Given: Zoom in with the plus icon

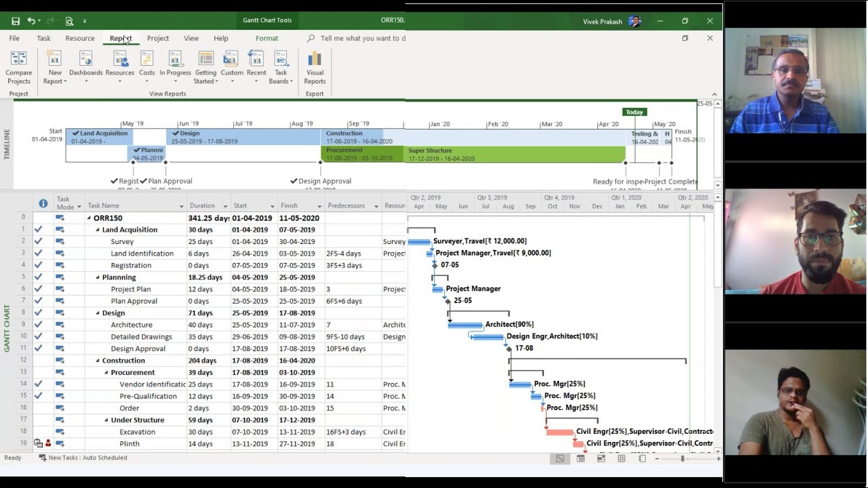Looking at the screenshot, I should pyautogui.click(x=719, y=459).
